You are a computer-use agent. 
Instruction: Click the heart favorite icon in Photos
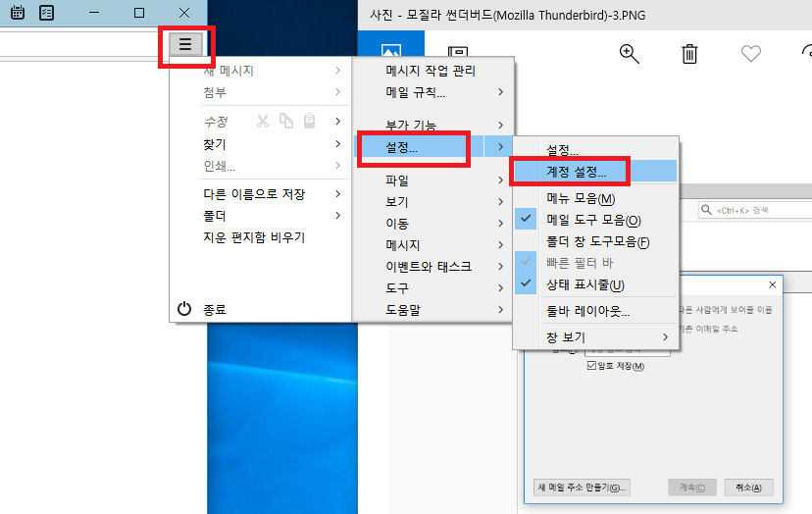(x=751, y=53)
